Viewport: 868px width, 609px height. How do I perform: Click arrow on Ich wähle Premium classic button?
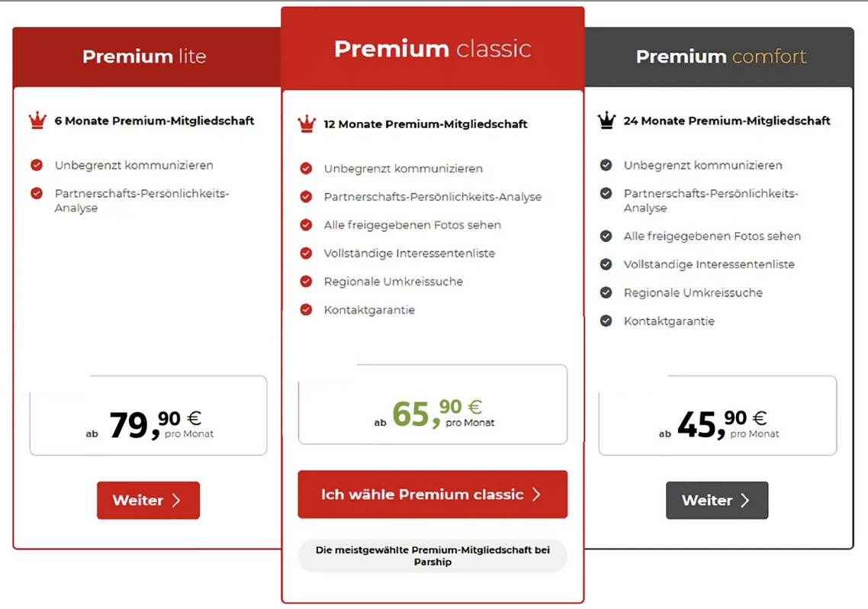(536, 495)
